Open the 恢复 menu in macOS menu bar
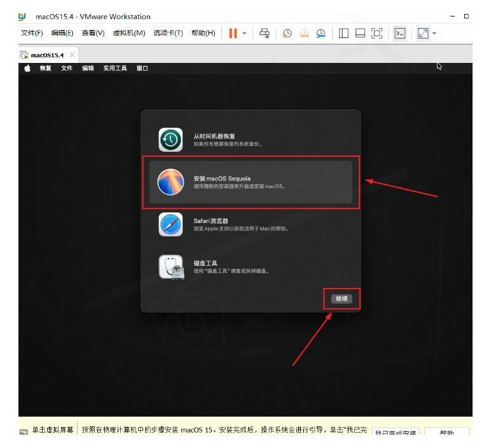491x448 pixels. (45, 68)
